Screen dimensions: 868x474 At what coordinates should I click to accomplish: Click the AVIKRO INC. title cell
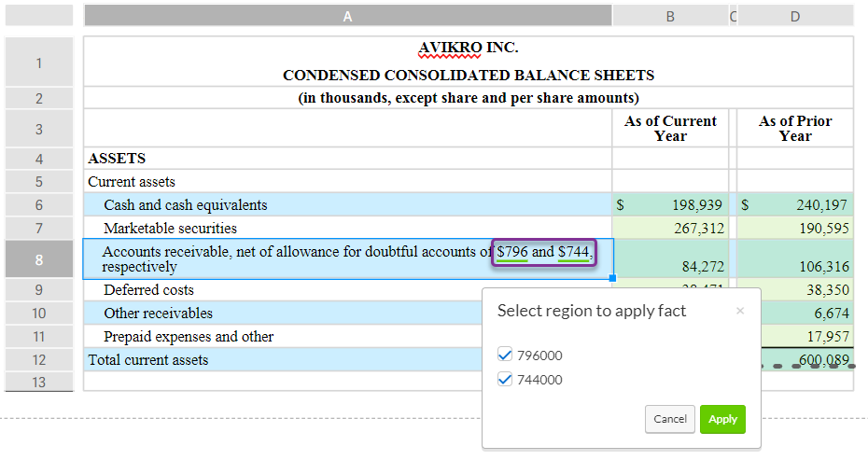pyautogui.click(x=469, y=62)
